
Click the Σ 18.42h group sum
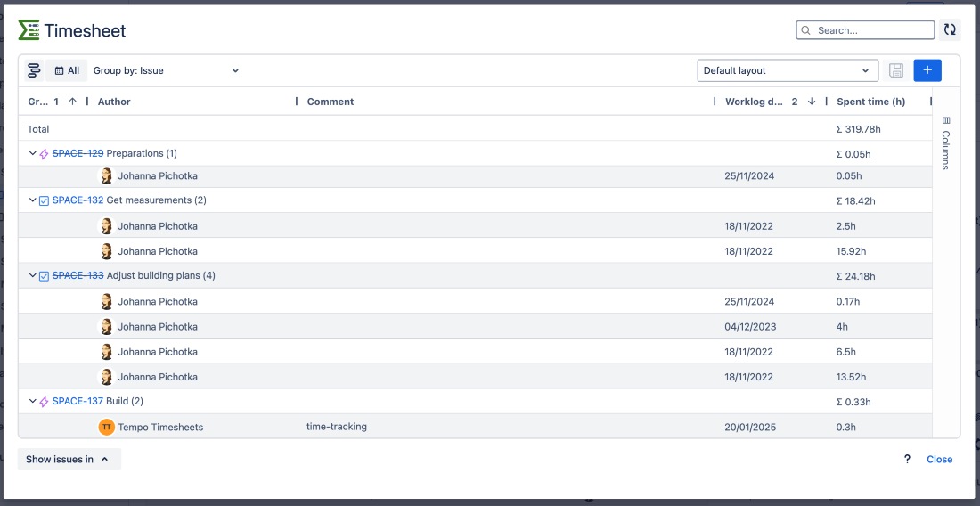855,201
